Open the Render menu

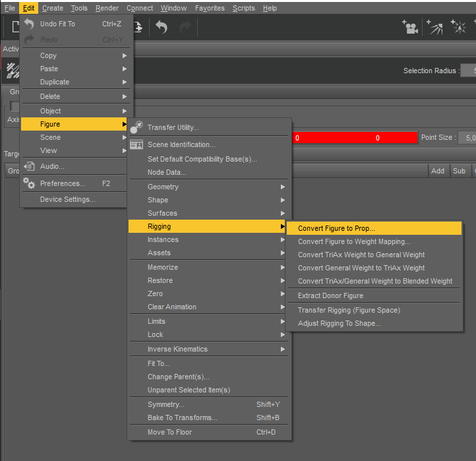pyautogui.click(x=107, y=8)
